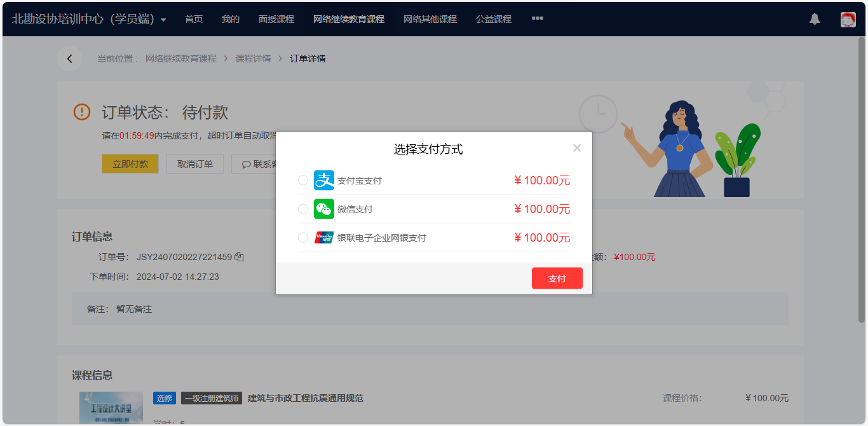Image resolution: width=868 pixels, height=426 pixels.
Task: Click the 选择支付方式 dialog title
Action: point(428,149)
